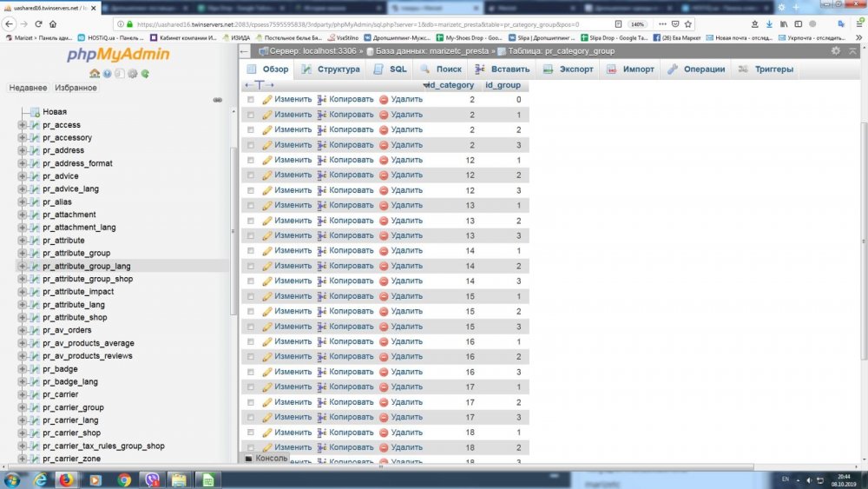868x489 pixels.
Task: Open Windows Start menu
Action: 12,479
